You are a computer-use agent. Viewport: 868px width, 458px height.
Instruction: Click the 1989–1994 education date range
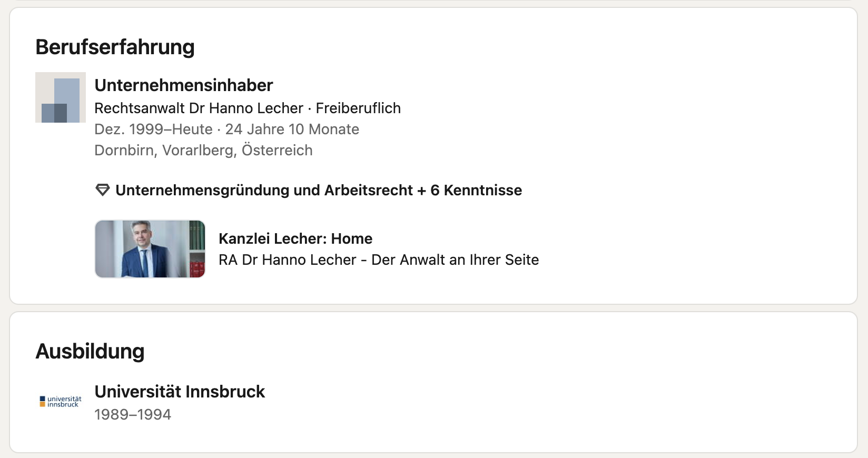click(x=133, y=415)
